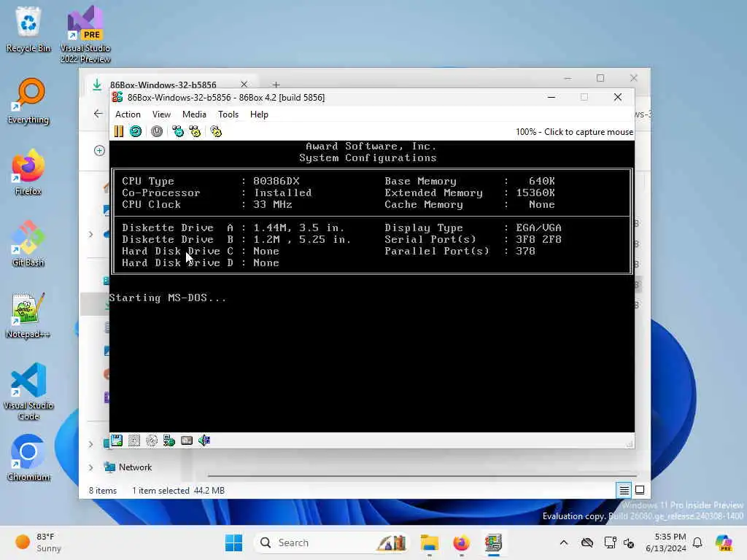Viewport: 747px width, 560px height.
Task: Click the network status bar icon
Action: [169, 440]
